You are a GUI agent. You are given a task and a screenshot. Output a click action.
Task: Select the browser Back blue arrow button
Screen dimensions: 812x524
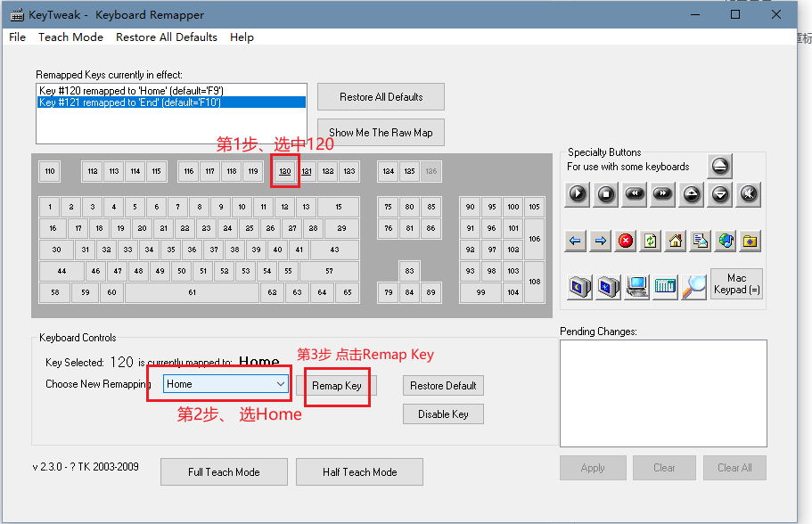(x=575, y=241)
